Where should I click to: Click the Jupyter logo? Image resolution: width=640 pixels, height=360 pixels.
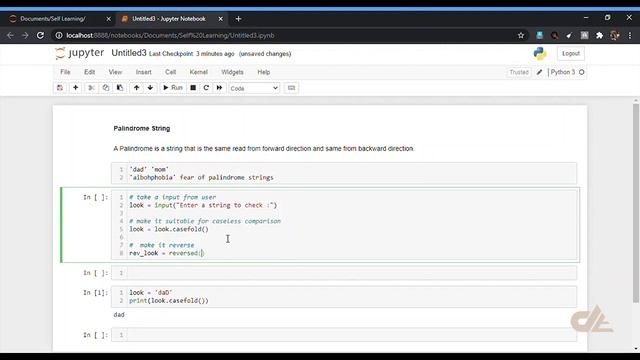(x=80, y=53)
